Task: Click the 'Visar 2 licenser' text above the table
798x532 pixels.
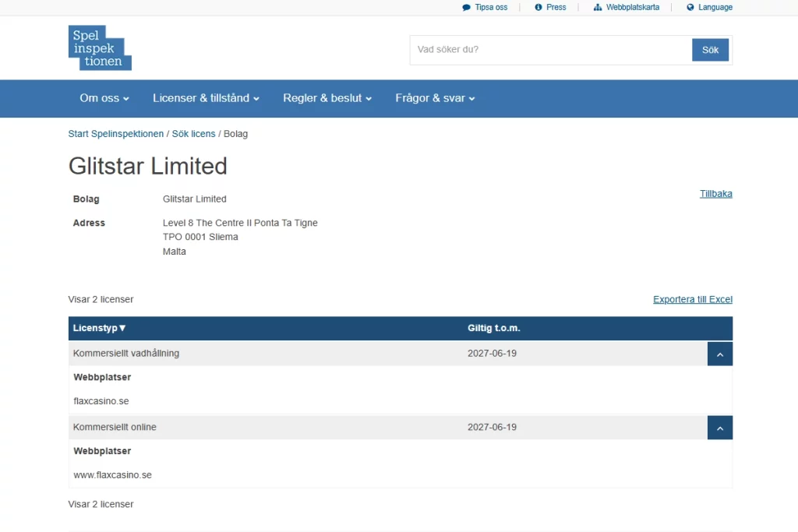Action: click(x=101, y=300)
